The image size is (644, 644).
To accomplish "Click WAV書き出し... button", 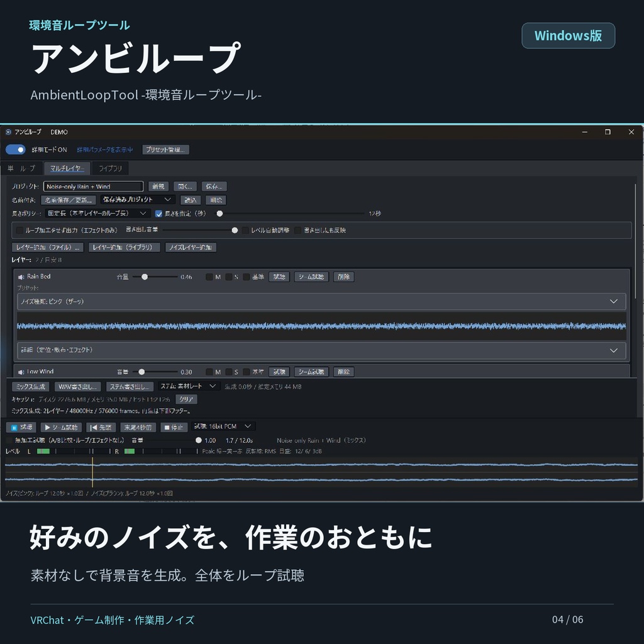I will (77, 387).
